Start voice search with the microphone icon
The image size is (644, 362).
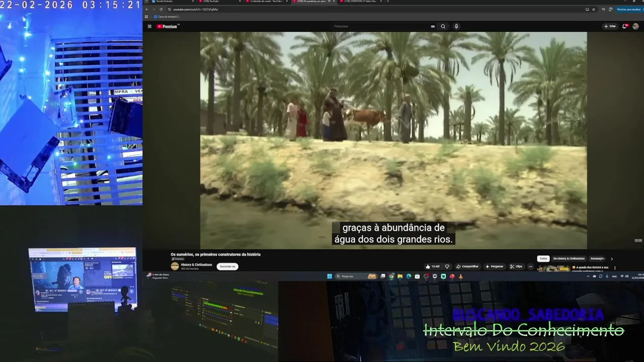(x=456, y=26)
